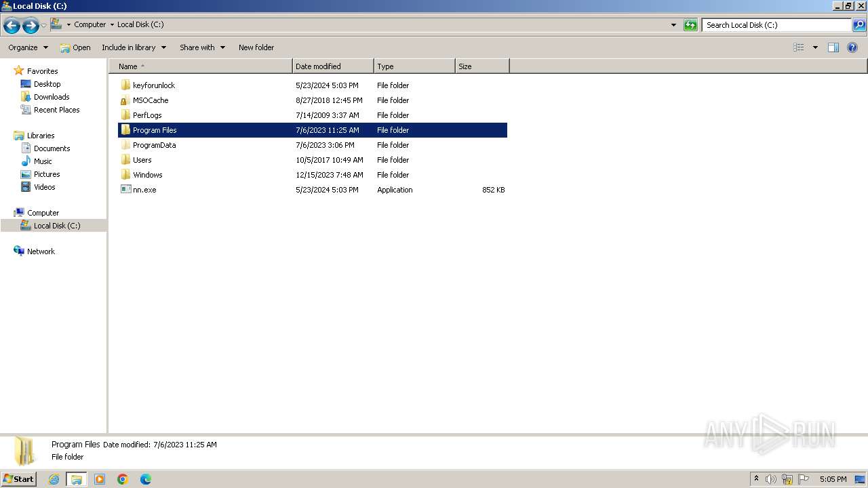Viewport: 868px width, 488px height.
Task: Select the PerfLogs folder icon
Action: 125,115
